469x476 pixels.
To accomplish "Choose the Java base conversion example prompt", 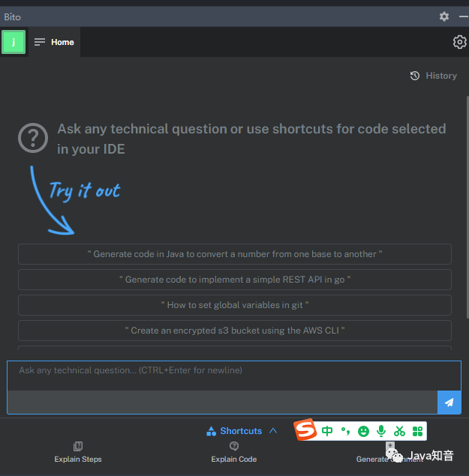I will tap(235, 254).
